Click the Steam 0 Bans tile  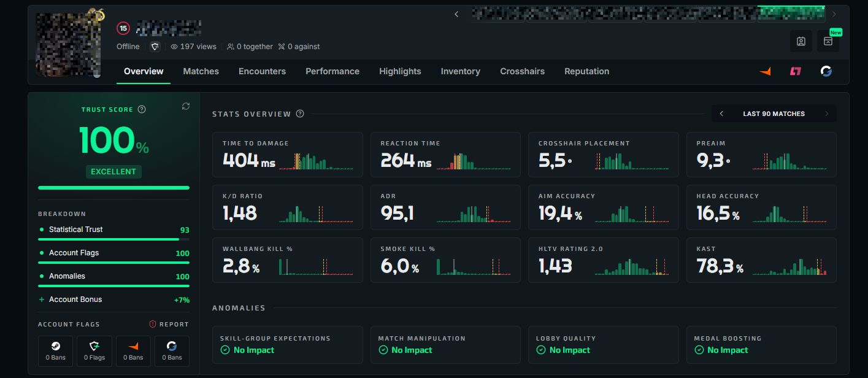pos(55,352)
